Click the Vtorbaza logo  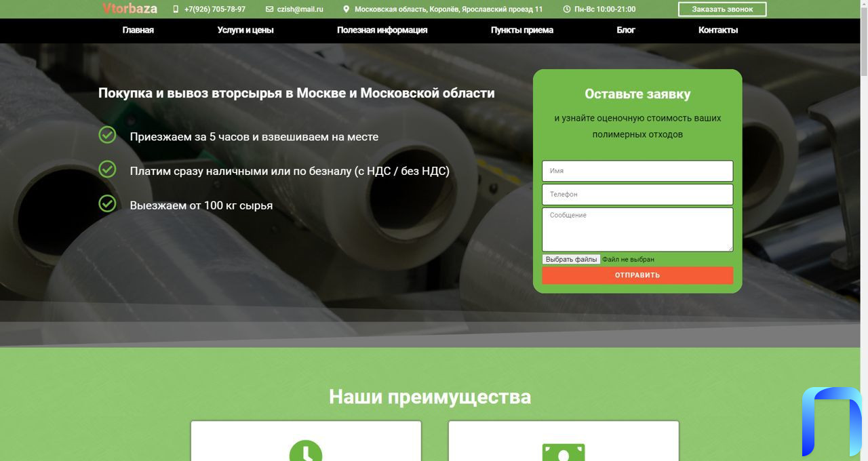(130, 9)
